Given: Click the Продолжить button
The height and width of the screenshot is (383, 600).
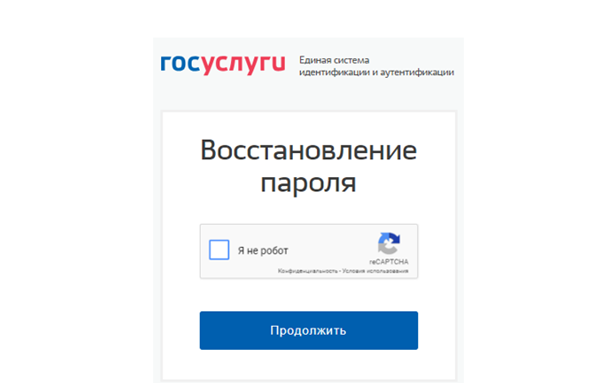Looking at the screenshot, I should [x=308, y=330].
